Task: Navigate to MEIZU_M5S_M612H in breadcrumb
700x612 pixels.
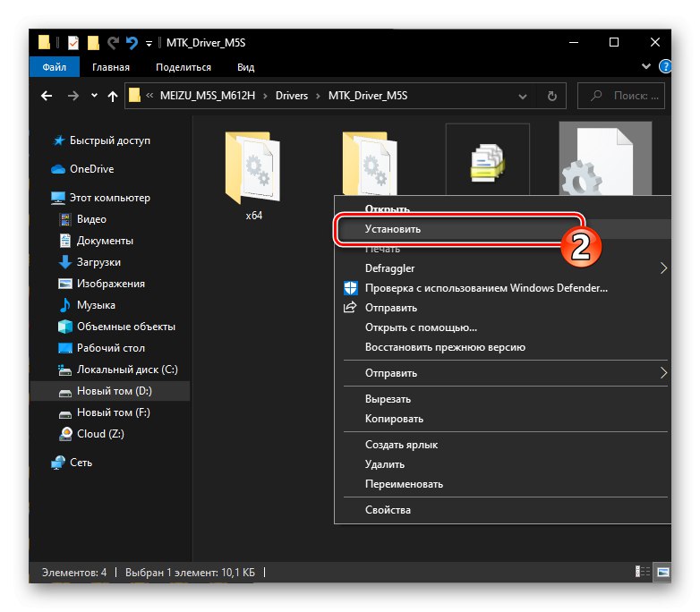Action: pyautogui.click(x=208, y=96)
